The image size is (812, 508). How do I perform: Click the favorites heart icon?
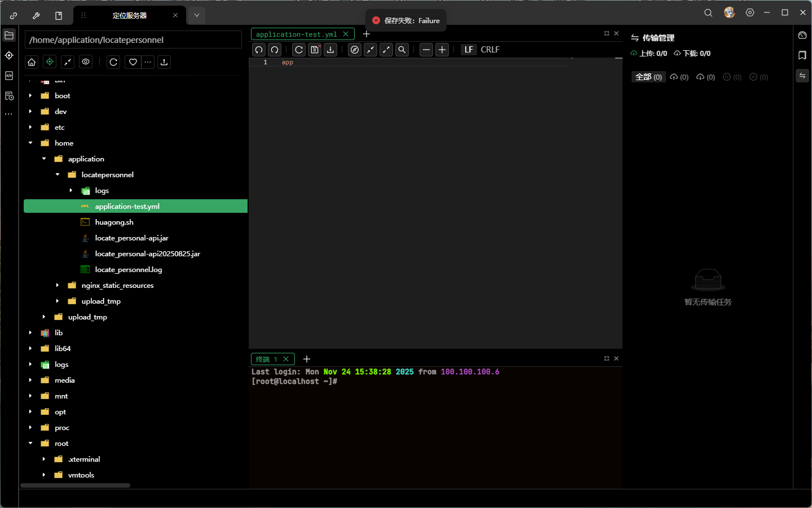[133, 62]
